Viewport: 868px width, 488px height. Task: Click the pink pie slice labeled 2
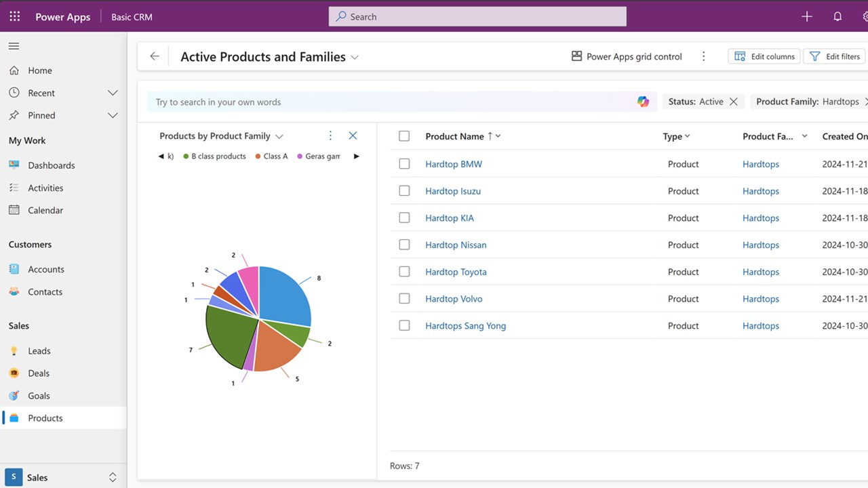(x=250, y=288)
